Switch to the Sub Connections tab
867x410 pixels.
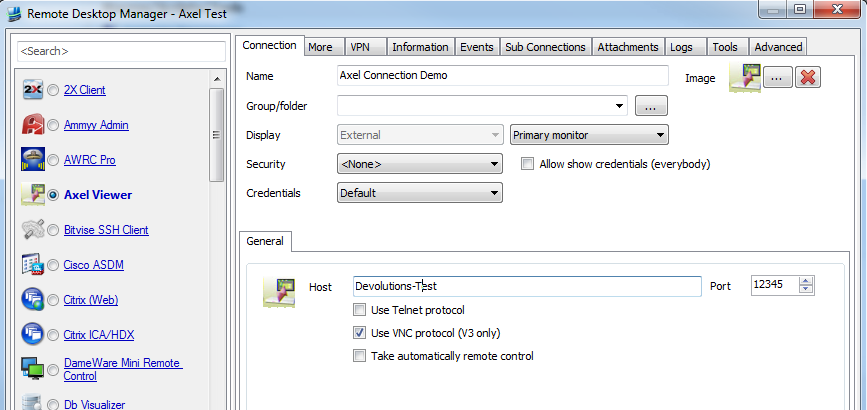coord(545,47)
